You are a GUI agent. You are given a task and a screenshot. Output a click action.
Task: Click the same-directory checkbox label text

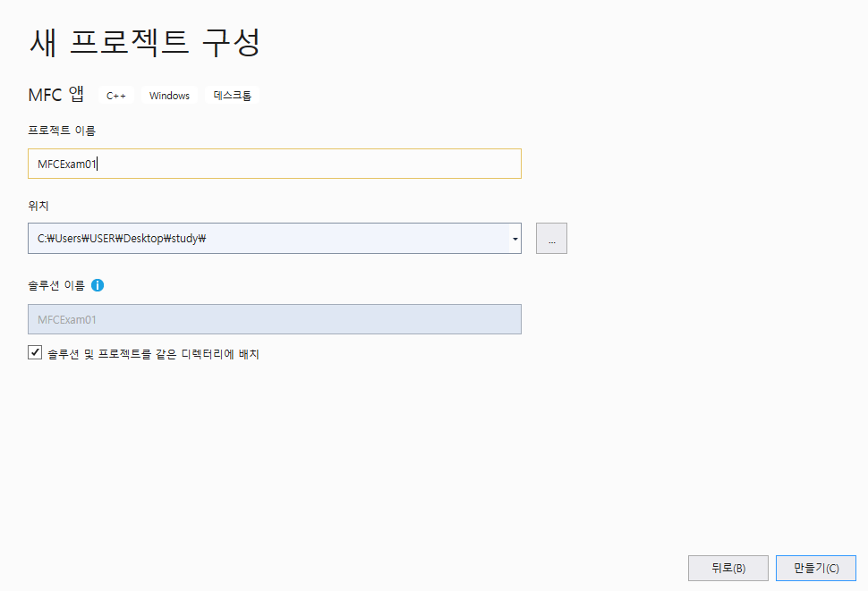(x=153, y=354)
